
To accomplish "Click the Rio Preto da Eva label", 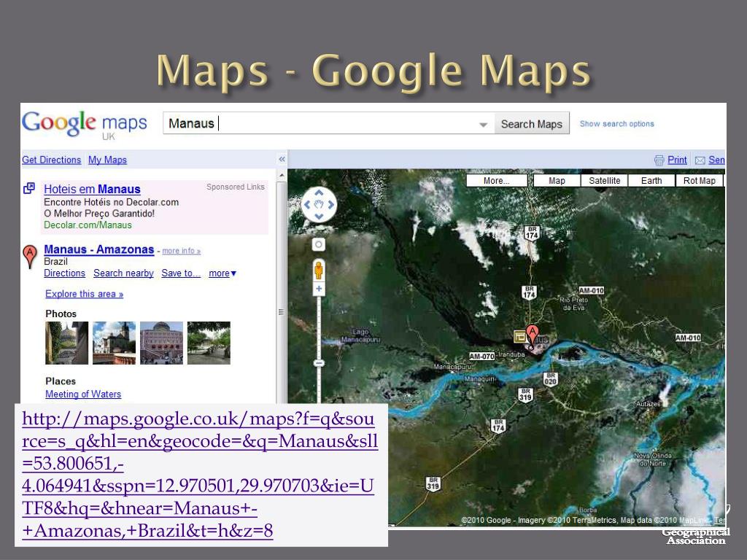I will click(x=574, y=304).
